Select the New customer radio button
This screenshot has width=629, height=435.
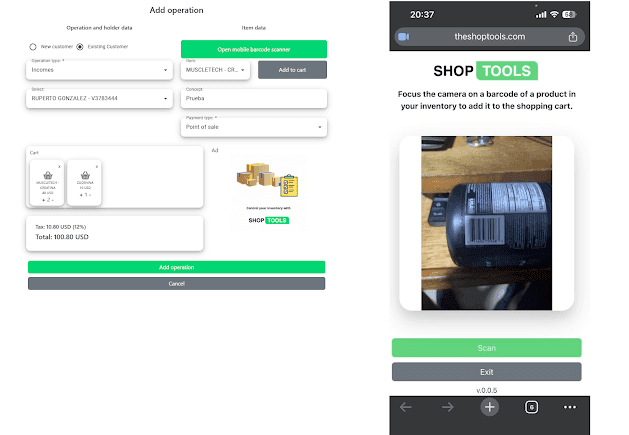click(x=33, y=47)
